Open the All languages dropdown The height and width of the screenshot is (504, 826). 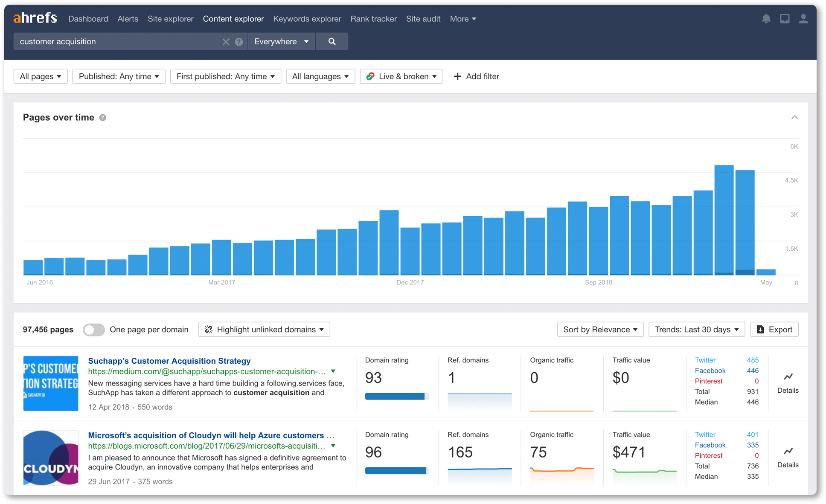coord(320,76)
